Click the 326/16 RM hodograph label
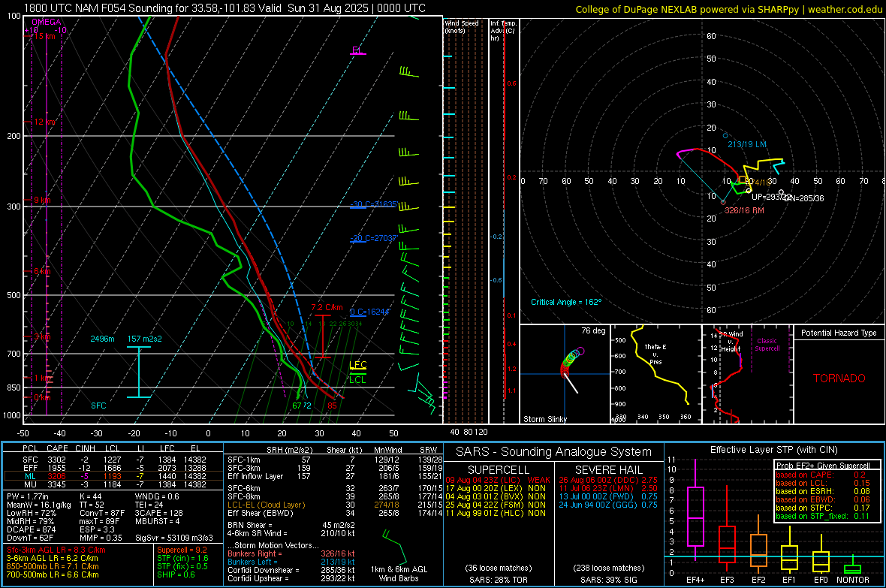 [x=744, y=210]
